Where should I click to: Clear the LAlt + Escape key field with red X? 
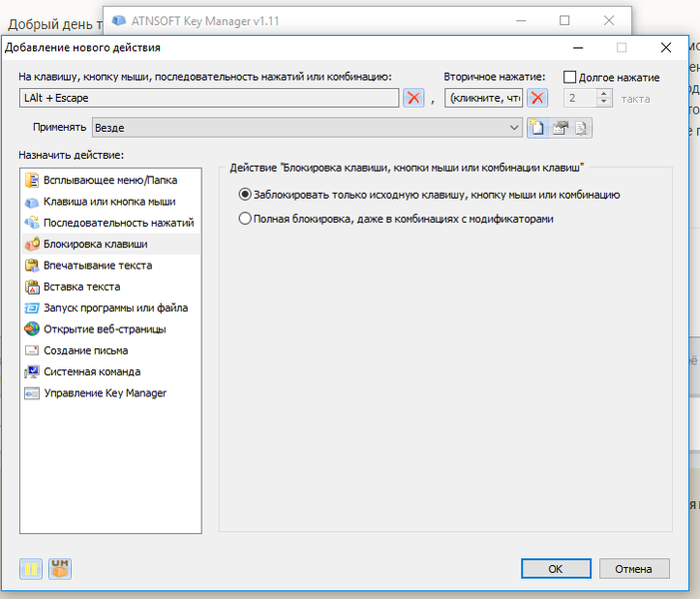(413, 98)
